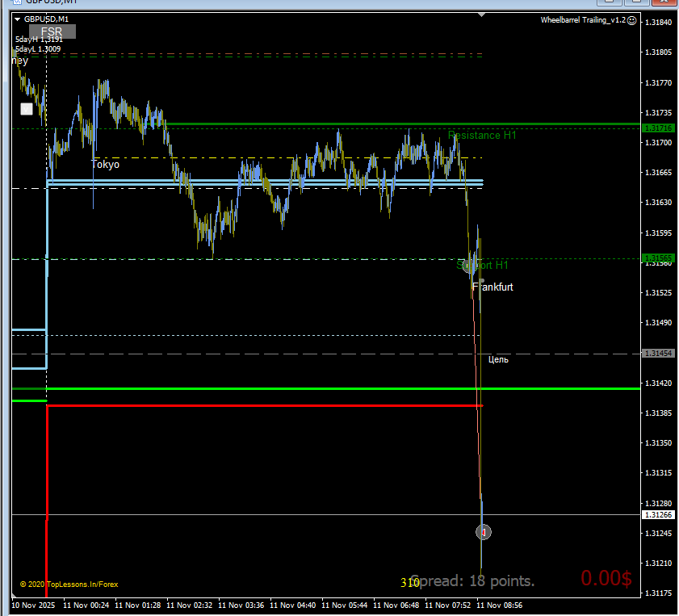
Task: Click the '5dayL 1.3009' text
Action: [38, 49]
